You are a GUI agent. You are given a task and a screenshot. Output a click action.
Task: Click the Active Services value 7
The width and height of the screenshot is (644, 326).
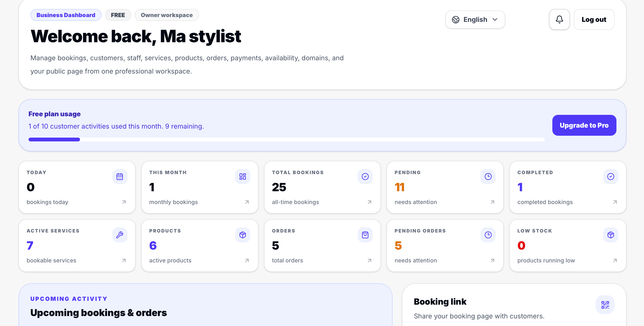click(30, 246)
